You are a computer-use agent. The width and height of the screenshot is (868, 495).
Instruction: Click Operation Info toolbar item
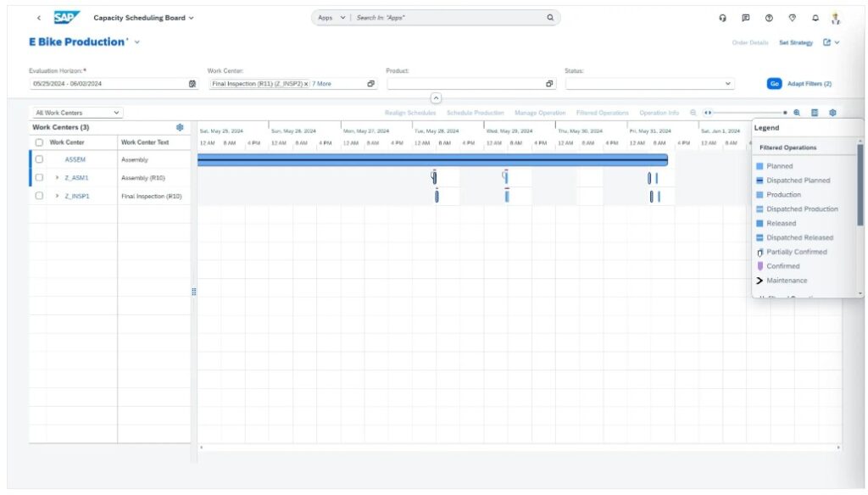[659, 113]
